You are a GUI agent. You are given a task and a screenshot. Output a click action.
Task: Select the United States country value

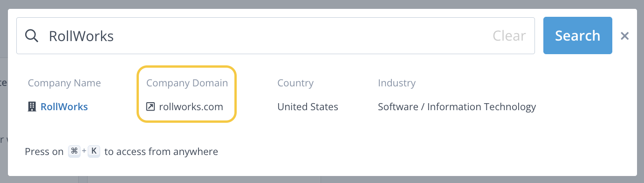(x=308, y=107)
